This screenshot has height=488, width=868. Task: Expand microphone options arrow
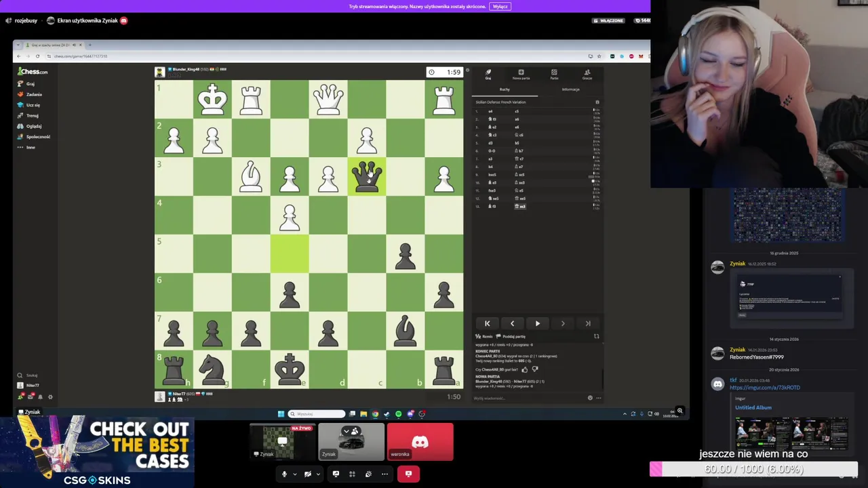pos(294,474)
